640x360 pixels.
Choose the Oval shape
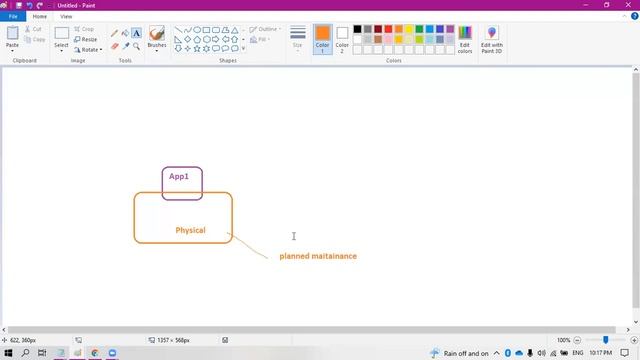(197, 30)
